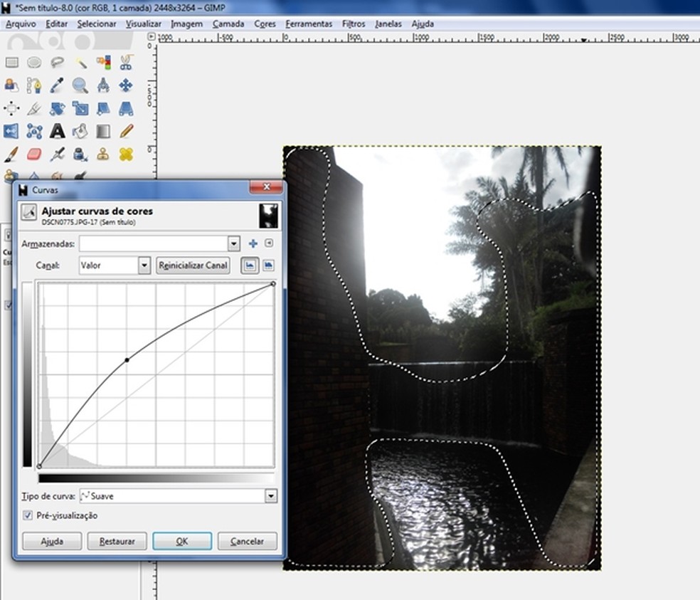Select the Fuzzy Select magic wand tool

coord(80,63)
